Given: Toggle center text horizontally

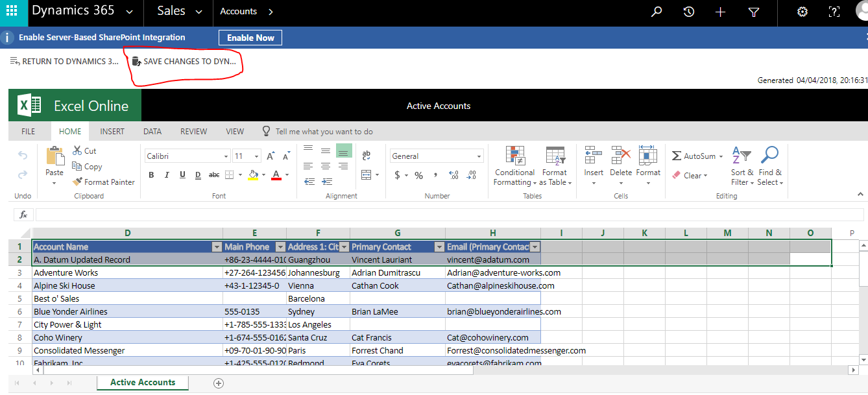Looking at the screenshot, I should point(326,167).
